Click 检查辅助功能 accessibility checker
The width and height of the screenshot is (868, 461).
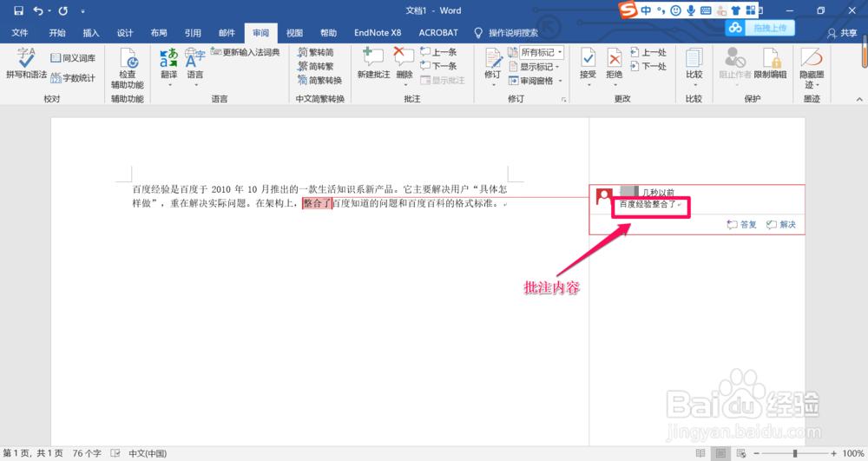128,68
